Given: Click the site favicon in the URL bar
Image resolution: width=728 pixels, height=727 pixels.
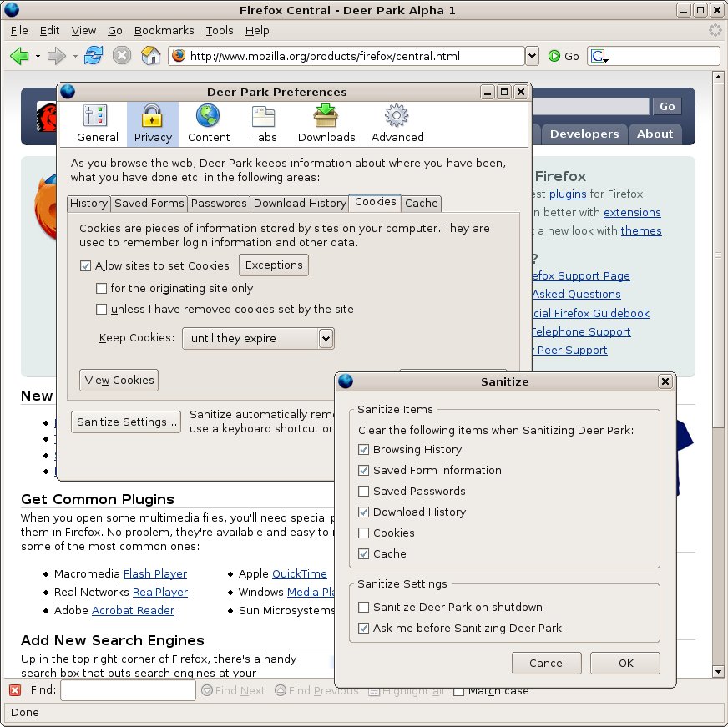Looking at the screenshot, I should point(179,56).
